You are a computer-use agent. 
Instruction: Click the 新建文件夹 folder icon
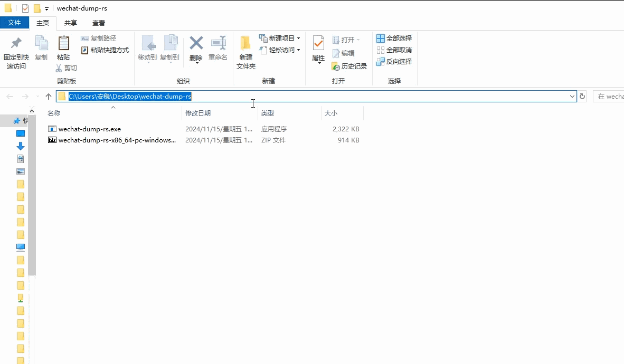point(245,43)
